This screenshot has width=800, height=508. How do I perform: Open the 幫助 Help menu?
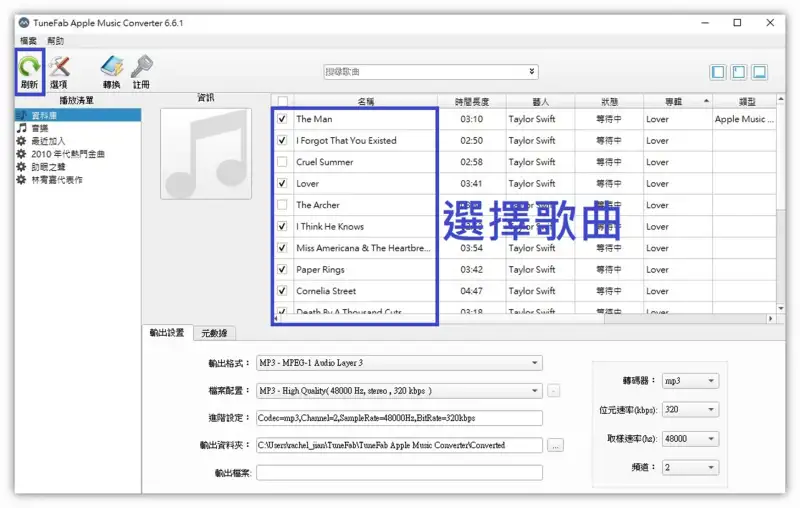(56, 41)
